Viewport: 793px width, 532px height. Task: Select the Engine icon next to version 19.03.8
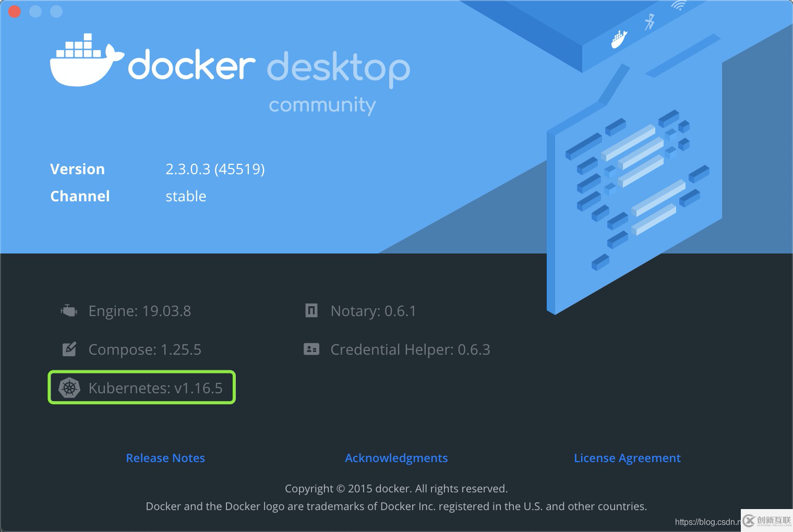[x=68, y=310]
